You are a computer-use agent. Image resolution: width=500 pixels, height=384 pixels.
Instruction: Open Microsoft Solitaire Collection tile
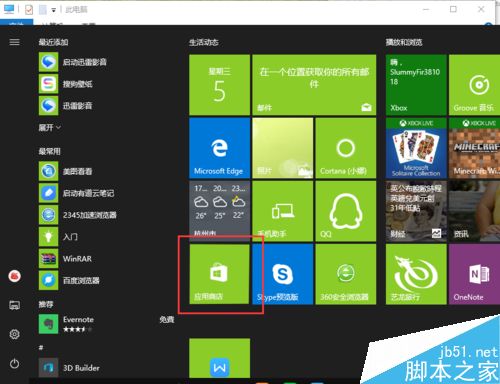[x=416, y=148]
